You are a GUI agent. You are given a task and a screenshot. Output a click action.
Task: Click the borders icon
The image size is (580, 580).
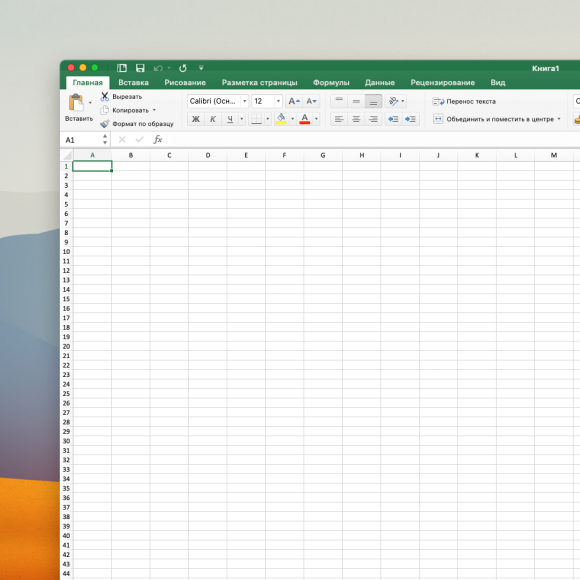pos(256,119)
